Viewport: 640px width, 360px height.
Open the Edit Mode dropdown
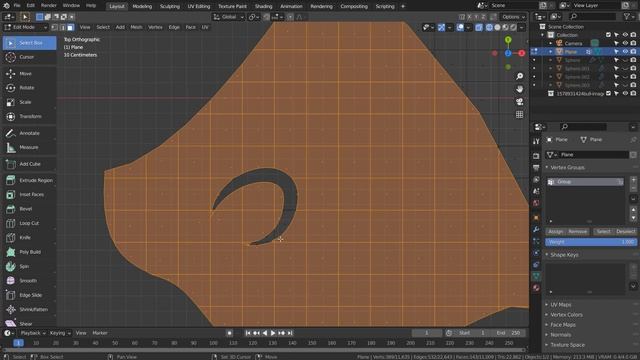click(x=26, y=27)
